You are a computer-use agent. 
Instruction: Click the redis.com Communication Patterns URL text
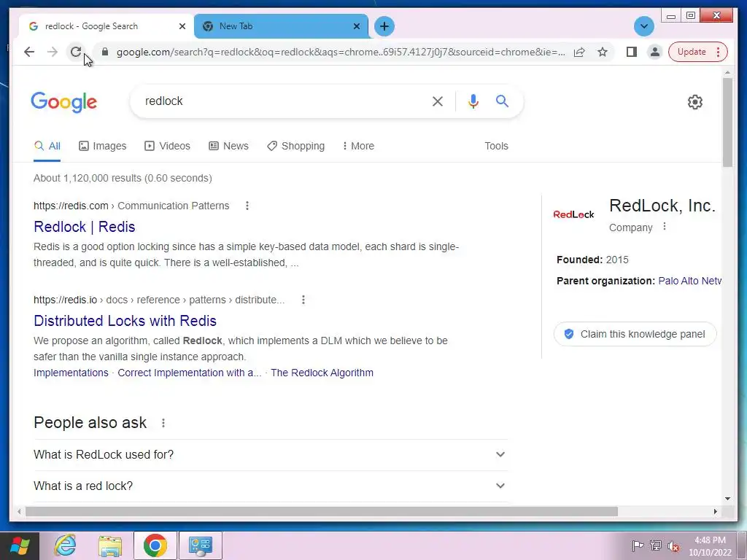pos(131,206)
